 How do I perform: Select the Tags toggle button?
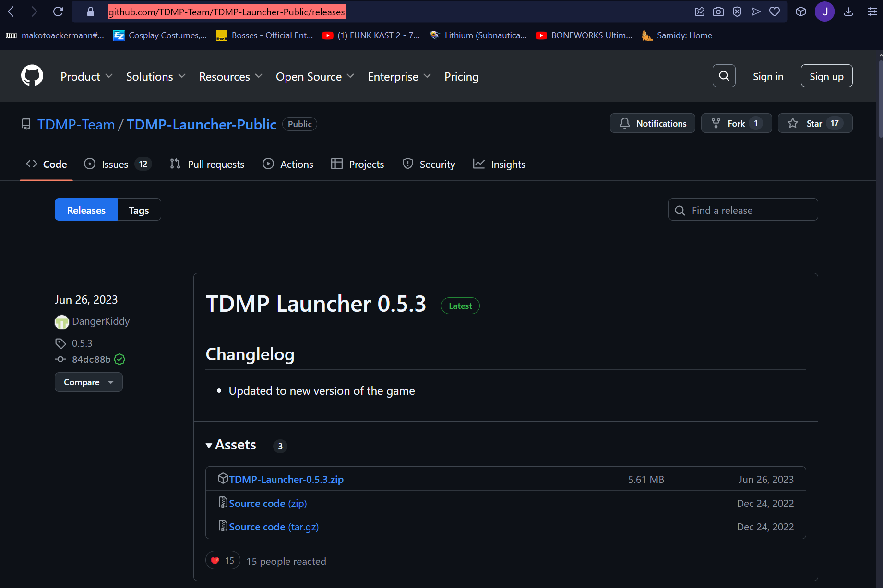(x=139, y=210)
